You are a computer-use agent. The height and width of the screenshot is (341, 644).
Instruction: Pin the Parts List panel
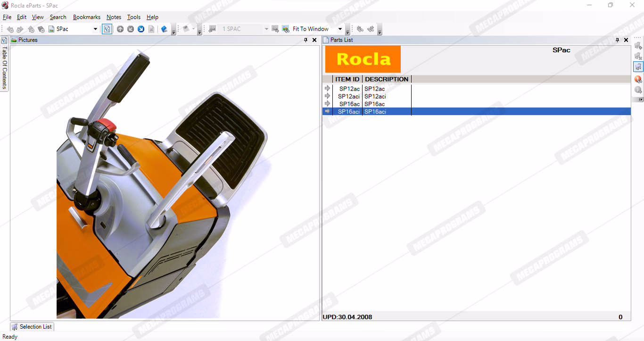coord(617,40)
